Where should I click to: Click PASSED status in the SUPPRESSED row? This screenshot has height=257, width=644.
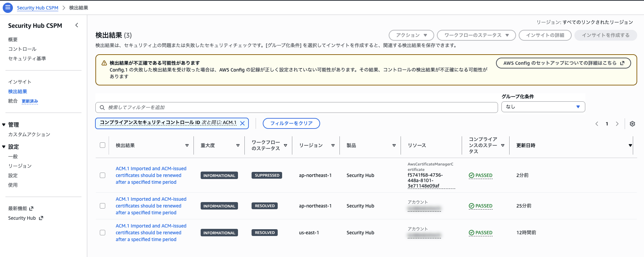click(x=481, y=175)
